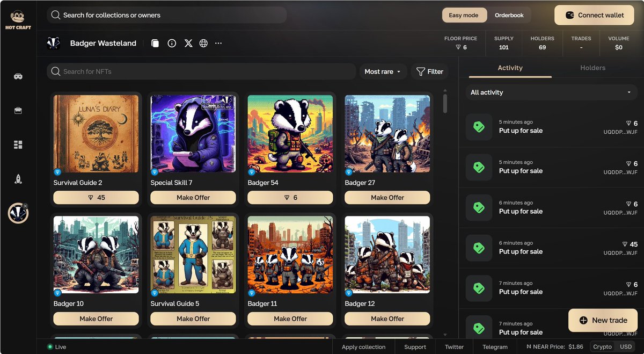The width and height of the screenshot is (644, 354).
Task: Open the Support link
Action: pyautogui.click(x=415, y=347)
